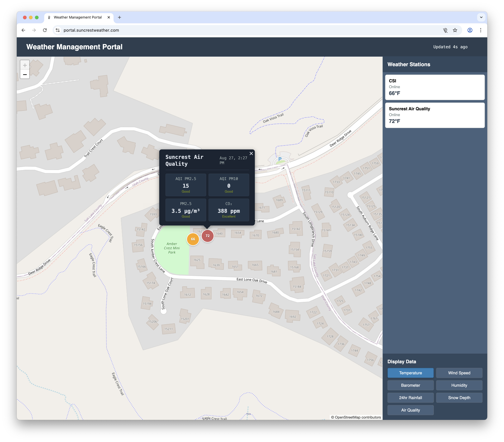Viewport: 504px width, 442px height.
Task: Bookmark this page with the star icon
Action: [455, 30]
